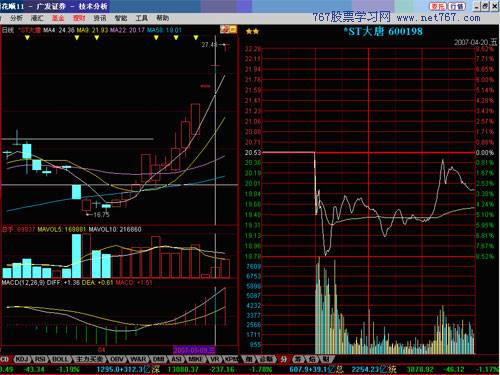The height and width of the screenshot is (375, 500).
Task: Select the BOLL indicator tab
Action: [x=61, y=359]
